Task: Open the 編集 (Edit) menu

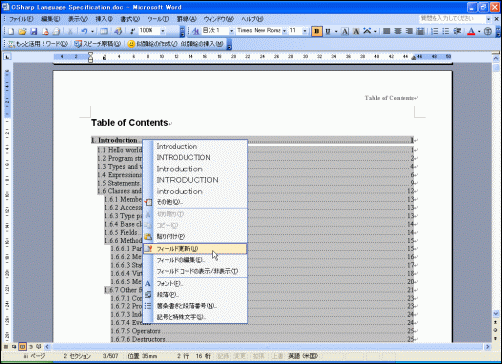Action: coord(50,19)
